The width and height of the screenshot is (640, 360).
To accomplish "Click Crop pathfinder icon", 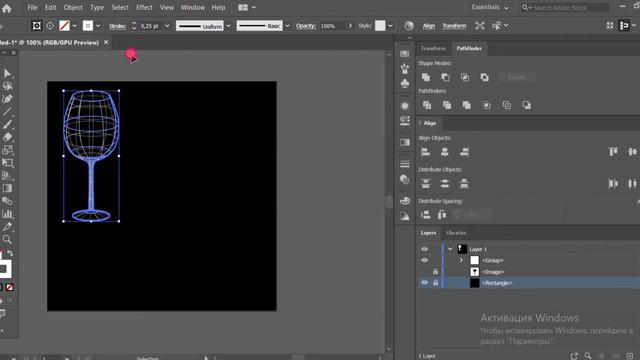I will coord(487,105).
